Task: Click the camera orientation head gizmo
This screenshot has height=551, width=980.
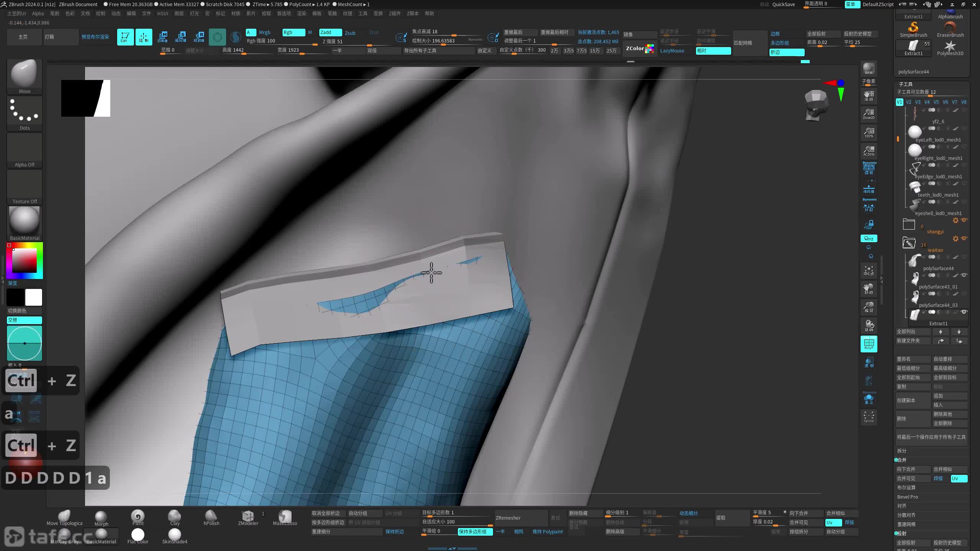Action: [816, 105]
